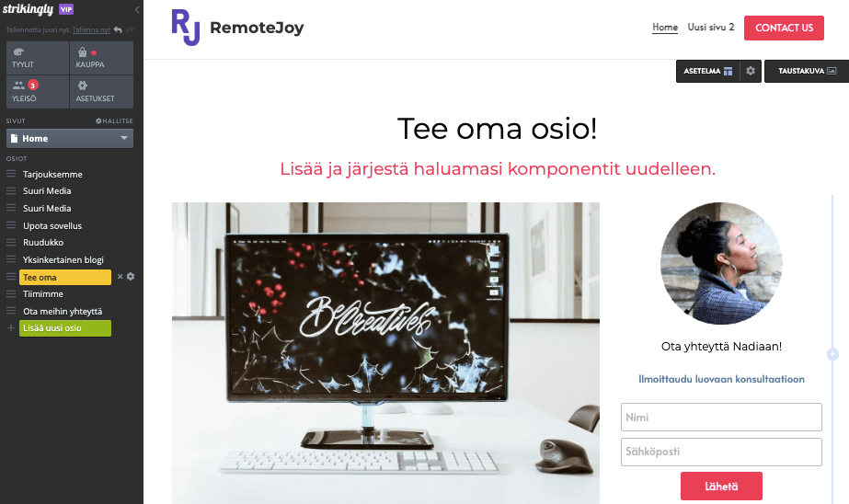
Task: Select the highlighted Tee oma section
Action: pyautogui.click(x=65, y=277)
